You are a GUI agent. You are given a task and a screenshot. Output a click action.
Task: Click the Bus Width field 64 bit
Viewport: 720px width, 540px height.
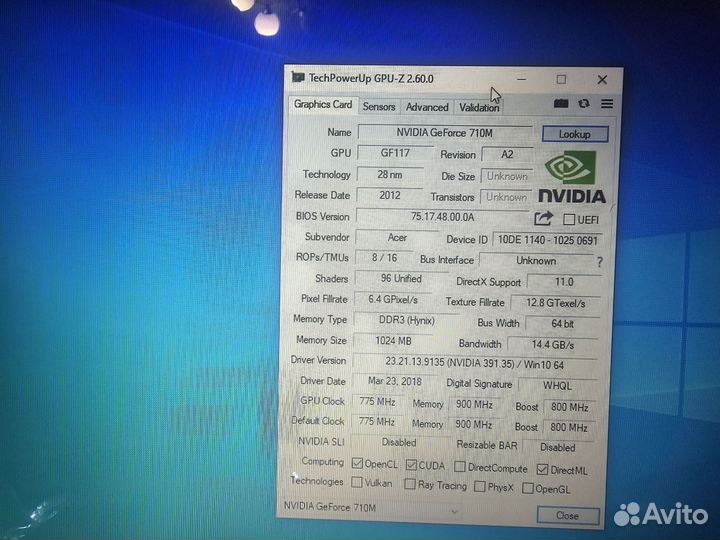(x=562, y=324)
